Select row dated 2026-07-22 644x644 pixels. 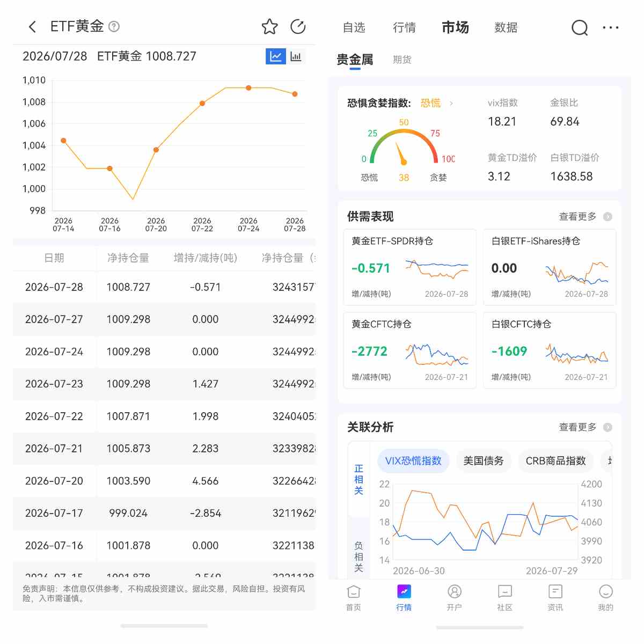tap(164, 416)
